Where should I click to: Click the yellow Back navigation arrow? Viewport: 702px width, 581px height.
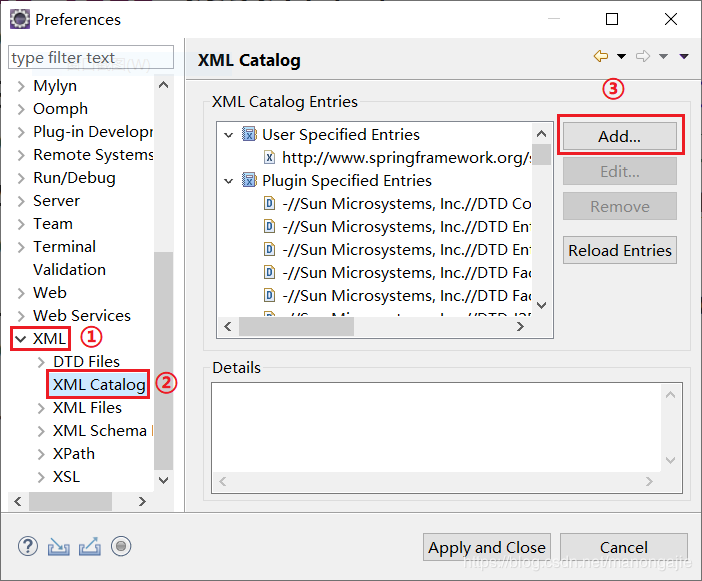coord(601,56)
